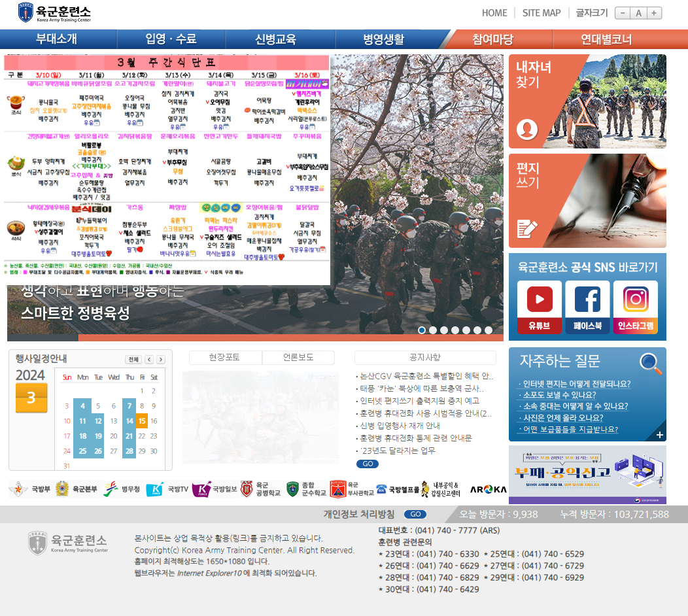The height and width of the screenshot is (616, 688).
Task: Select March 15 on the event calendar
Action: [x=141, y=421]
